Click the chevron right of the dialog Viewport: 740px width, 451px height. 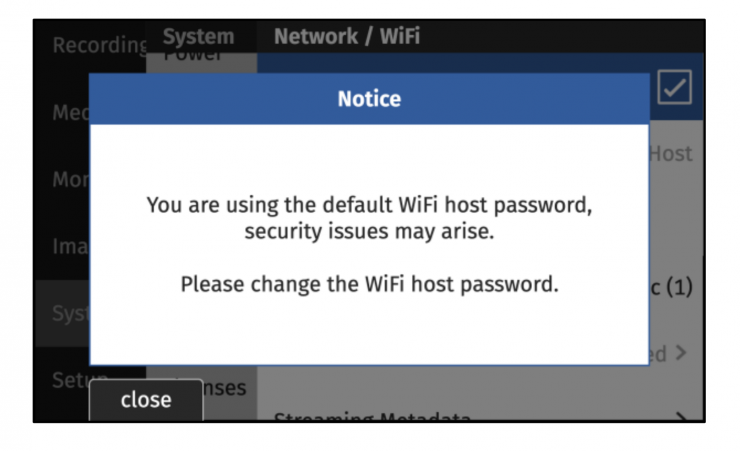point(680,352)
